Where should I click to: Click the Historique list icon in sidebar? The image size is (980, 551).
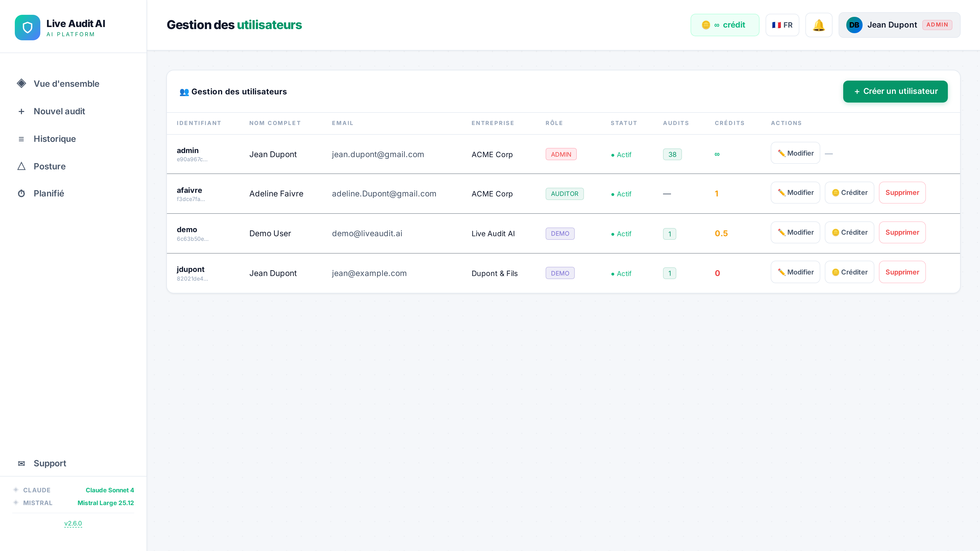(x=21, y=139)
